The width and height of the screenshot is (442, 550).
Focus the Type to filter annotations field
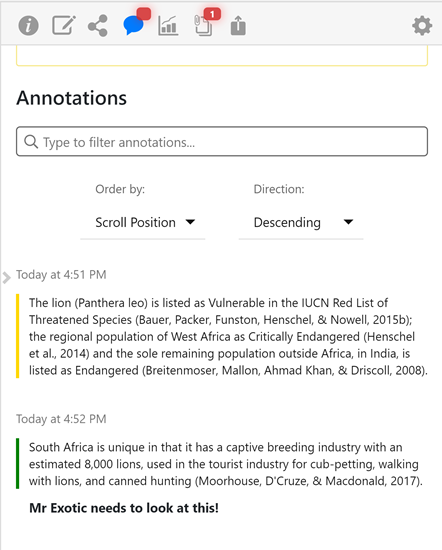[222, 141]
